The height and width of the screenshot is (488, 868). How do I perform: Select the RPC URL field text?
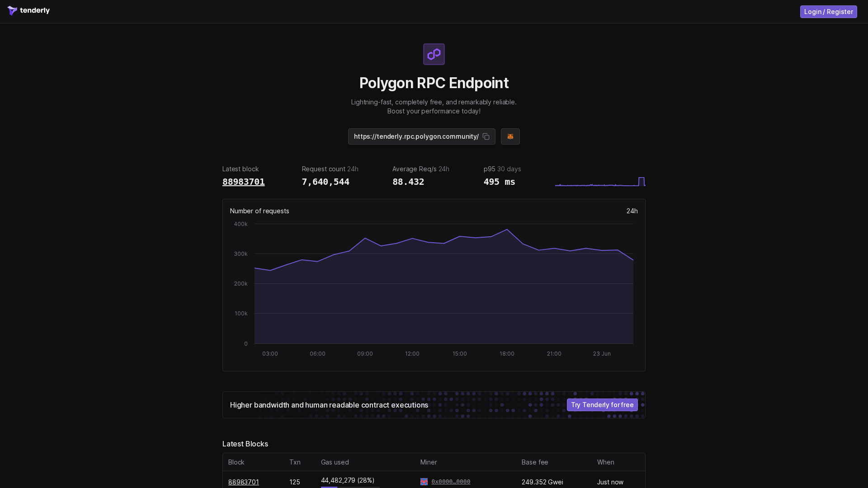[x=416, y=136]
